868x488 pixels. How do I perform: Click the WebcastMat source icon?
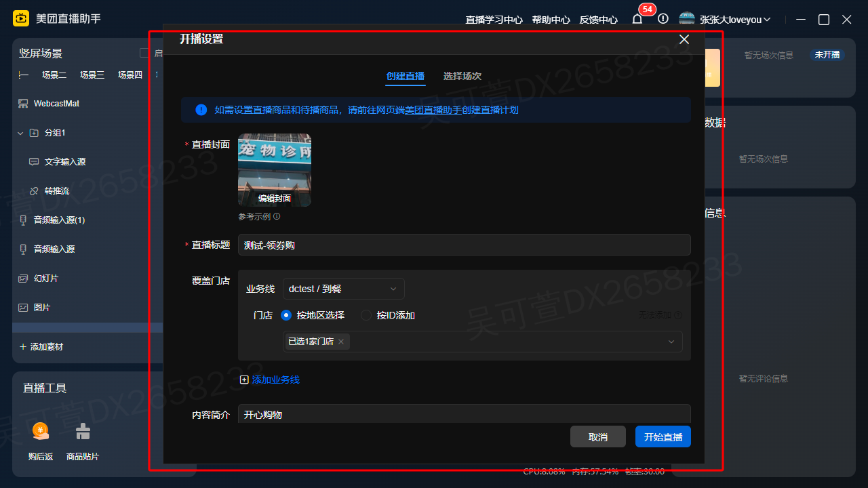click(24, 104)
